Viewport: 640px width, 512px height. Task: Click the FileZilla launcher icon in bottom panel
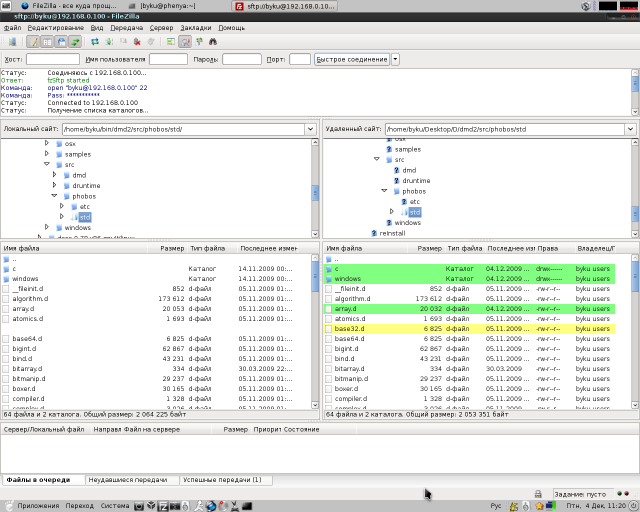click(x=163, y=506)
